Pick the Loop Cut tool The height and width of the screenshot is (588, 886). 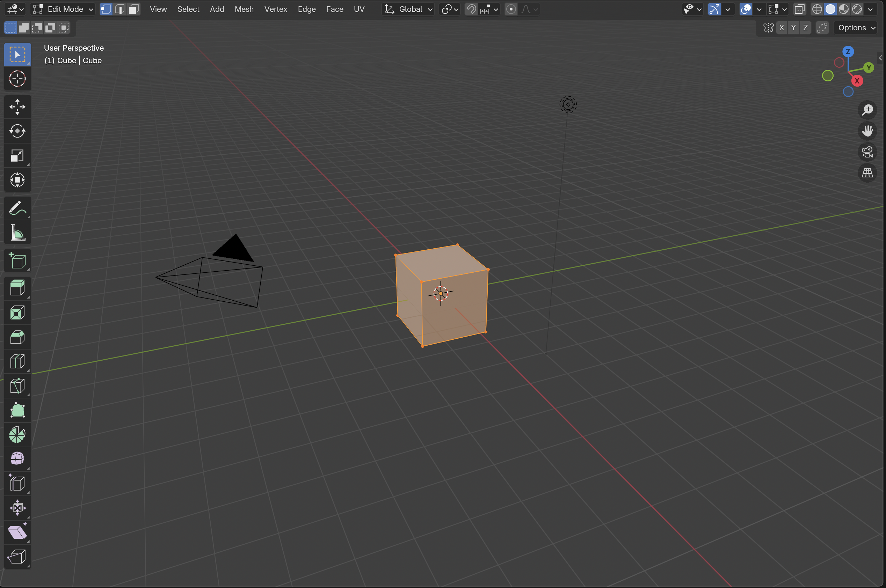17,361
